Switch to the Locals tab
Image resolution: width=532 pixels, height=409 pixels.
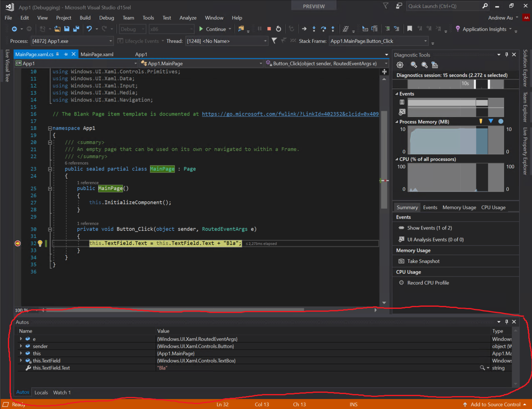[x=41, y=392]
